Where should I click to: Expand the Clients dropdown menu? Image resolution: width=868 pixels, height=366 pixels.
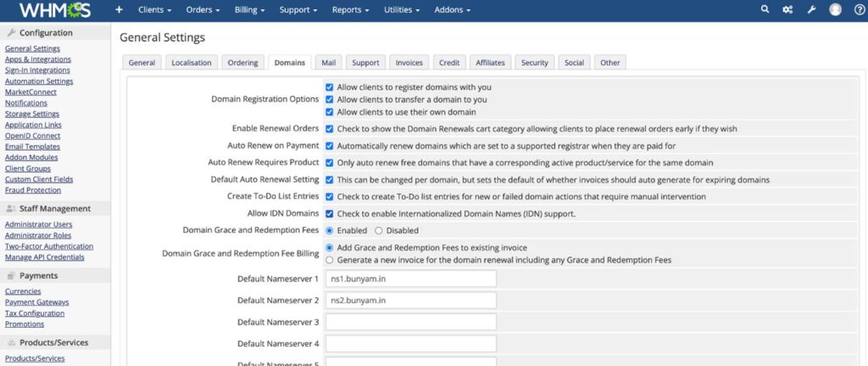[x=155, y=10]
